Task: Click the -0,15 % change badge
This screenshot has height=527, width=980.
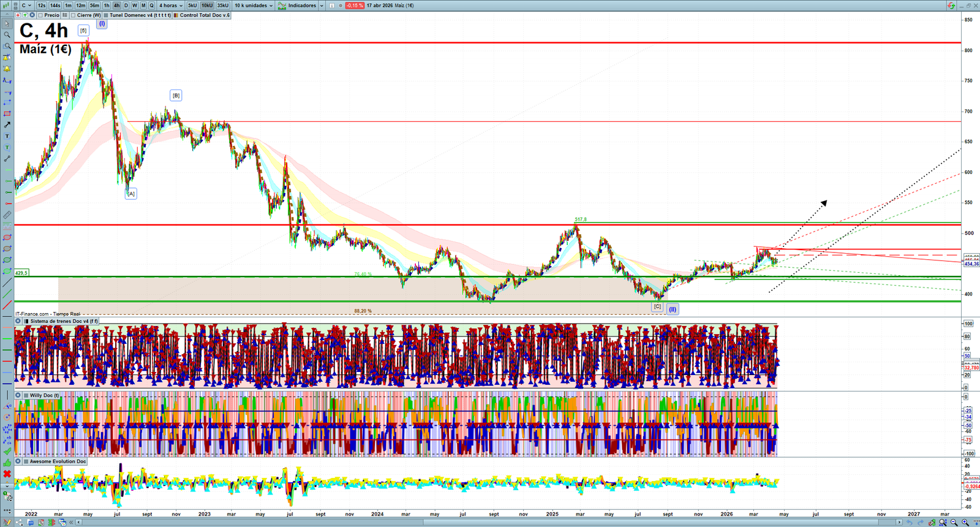Action: (355, 6)
